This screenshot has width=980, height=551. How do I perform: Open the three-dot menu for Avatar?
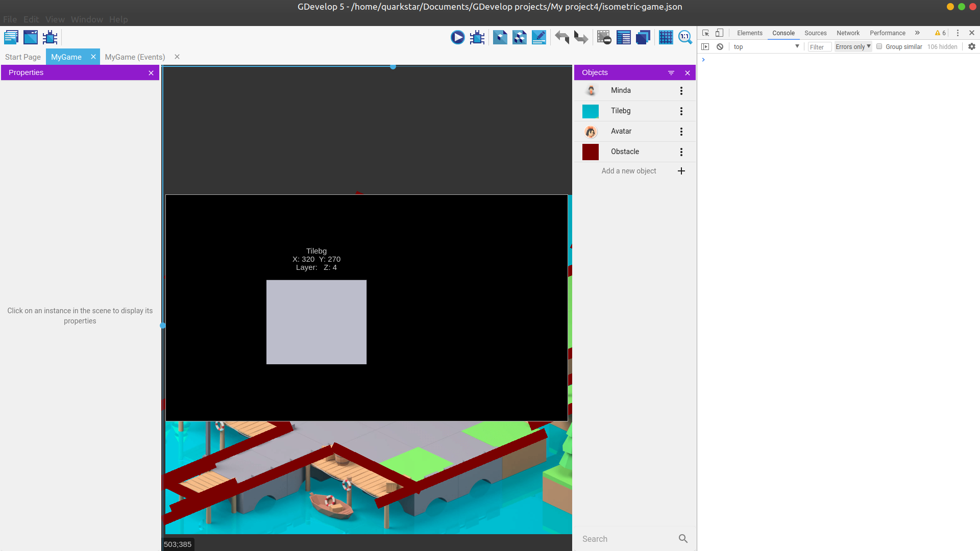click(x=681, y=132)
